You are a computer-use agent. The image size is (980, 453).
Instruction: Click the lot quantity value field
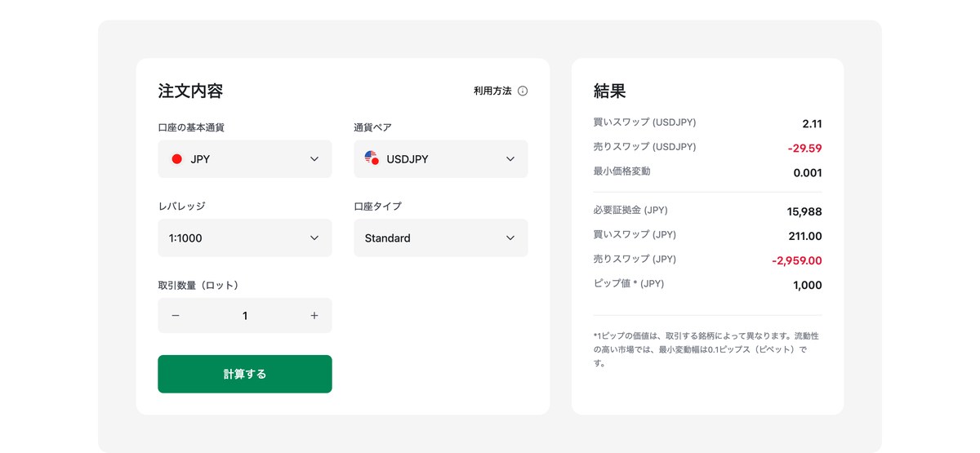coord(245,316)
